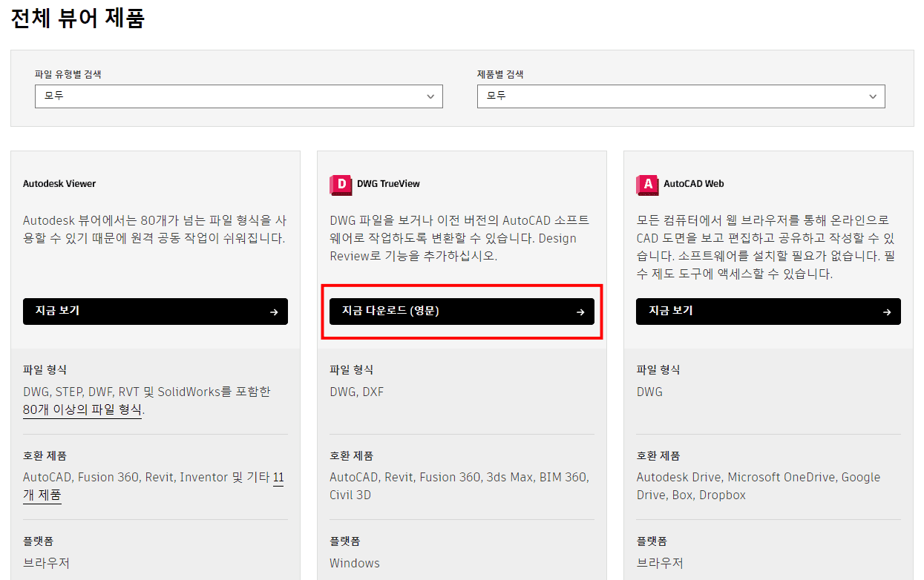Image resolution: width=924 pixels, height=580 pixels.
Task: Open the 제품별 검색 dropdown
Action: click(681, 96)
